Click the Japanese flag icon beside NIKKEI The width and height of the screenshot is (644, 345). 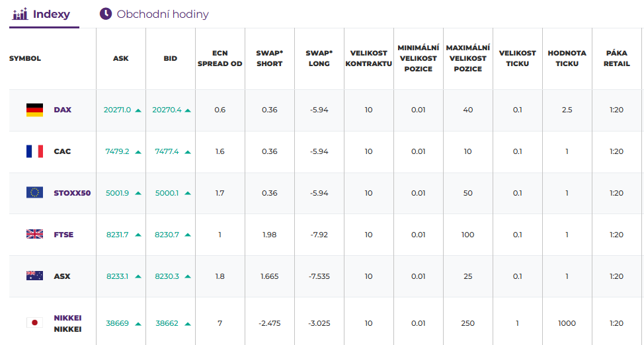34,323
